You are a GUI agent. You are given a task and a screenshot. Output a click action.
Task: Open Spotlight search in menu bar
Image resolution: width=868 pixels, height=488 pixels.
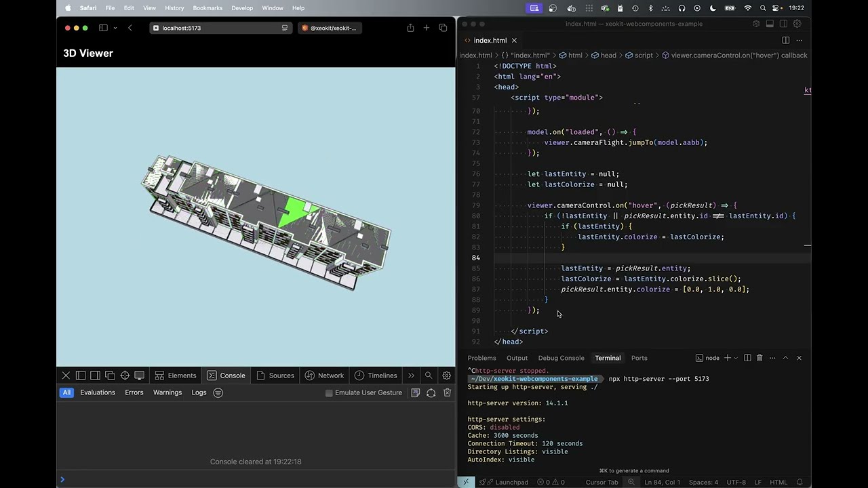(x=763, y=8)
